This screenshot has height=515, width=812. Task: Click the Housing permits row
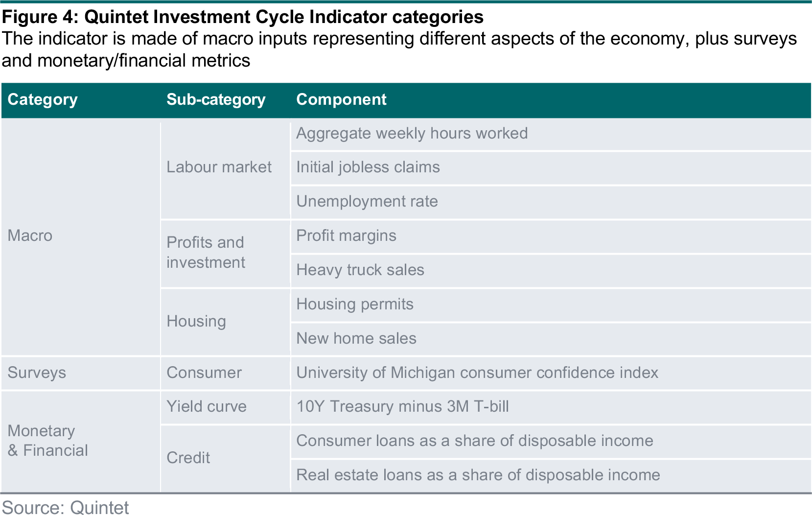click(x=551, y=305)
